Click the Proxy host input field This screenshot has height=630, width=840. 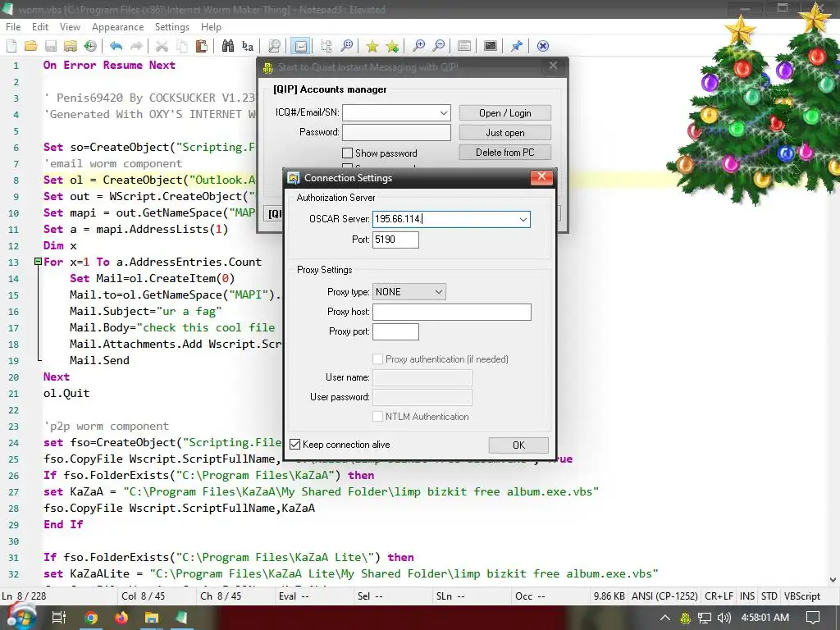[x=452, y=312]
